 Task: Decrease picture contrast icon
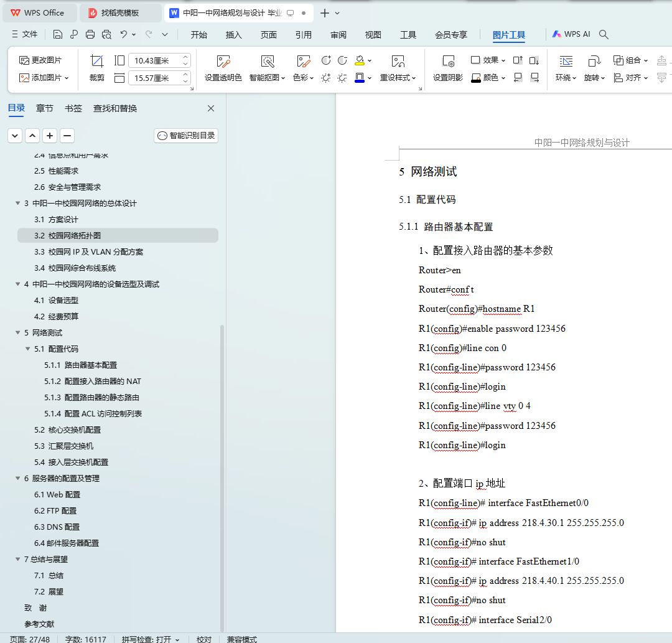[342, 60]
